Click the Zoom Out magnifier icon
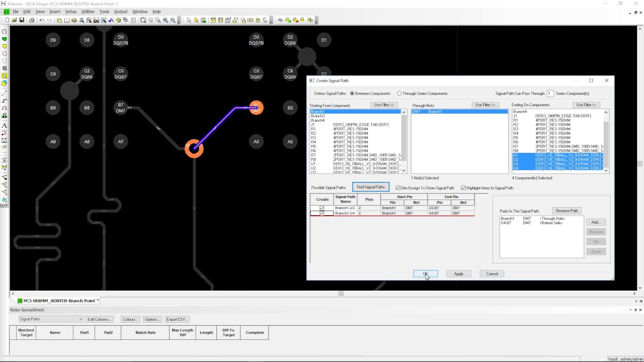644x362 pixels. pos(173,20)
